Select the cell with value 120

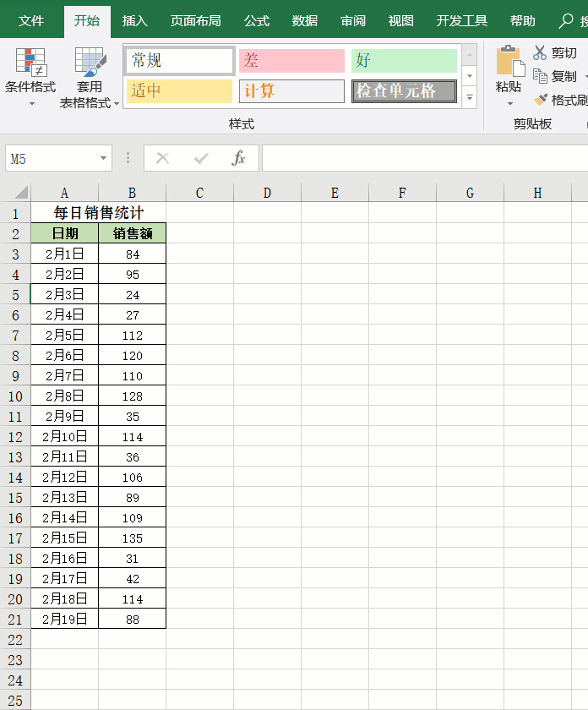pyautogui.click(x=132, y=356)
